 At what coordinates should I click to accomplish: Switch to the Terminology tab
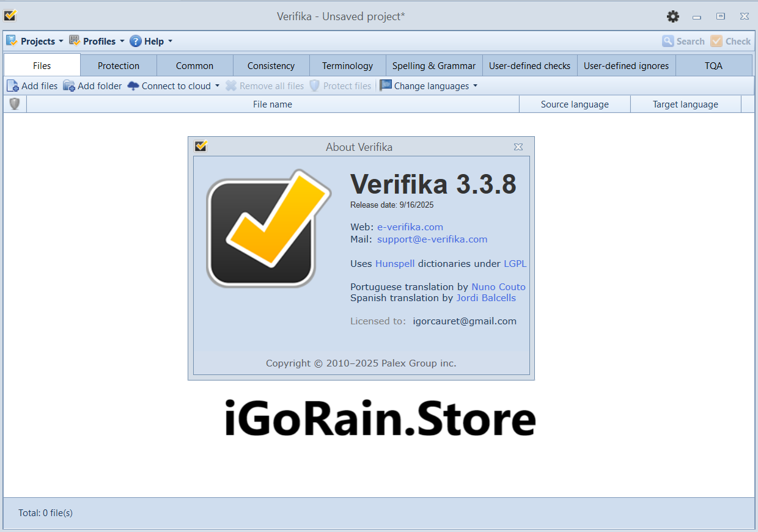(347, 65)
